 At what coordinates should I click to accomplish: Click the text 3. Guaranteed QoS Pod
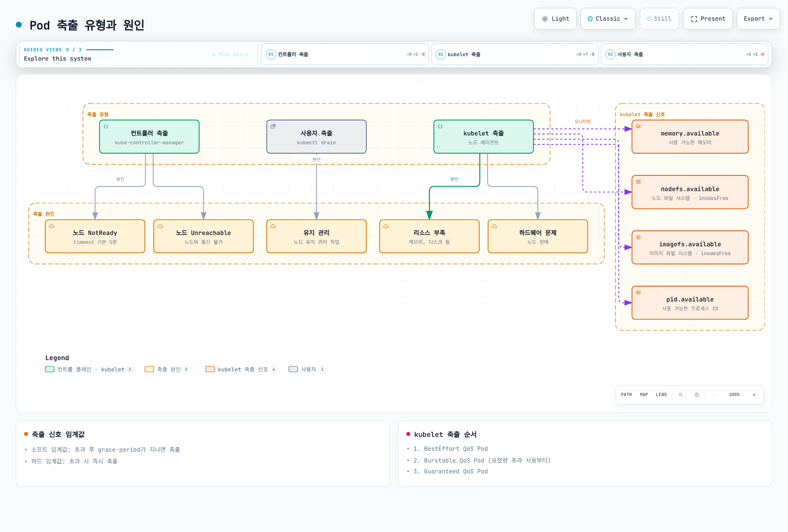(451, 471)
